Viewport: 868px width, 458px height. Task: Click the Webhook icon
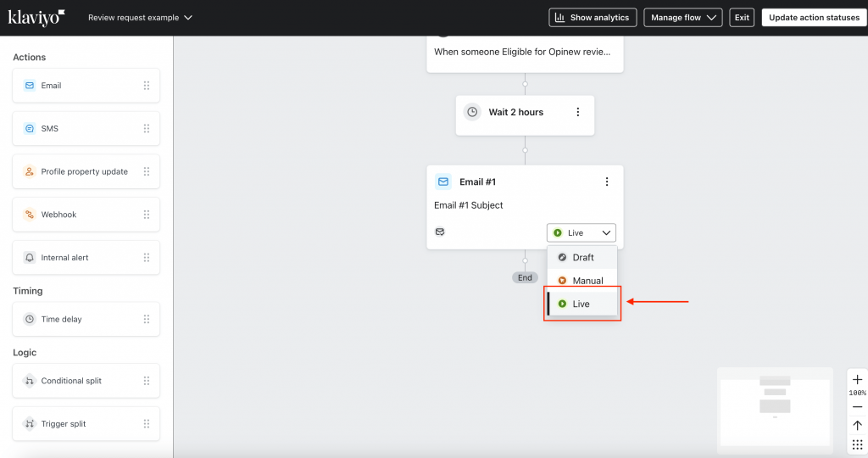pos(30,215)
